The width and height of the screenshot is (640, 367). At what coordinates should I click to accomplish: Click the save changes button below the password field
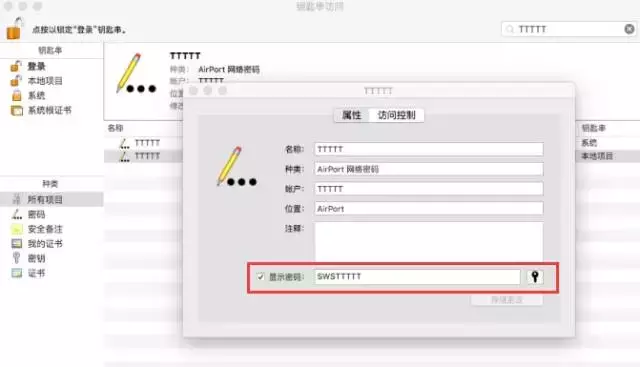(x=507, y=300)
